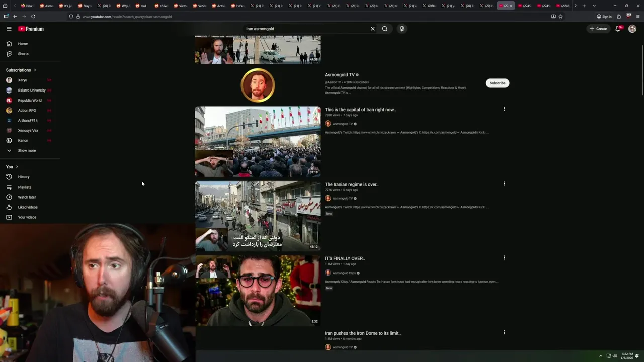Open a new browser tab with plus
The height and width of the screenshot is (362, 644).
click(584, 6)
